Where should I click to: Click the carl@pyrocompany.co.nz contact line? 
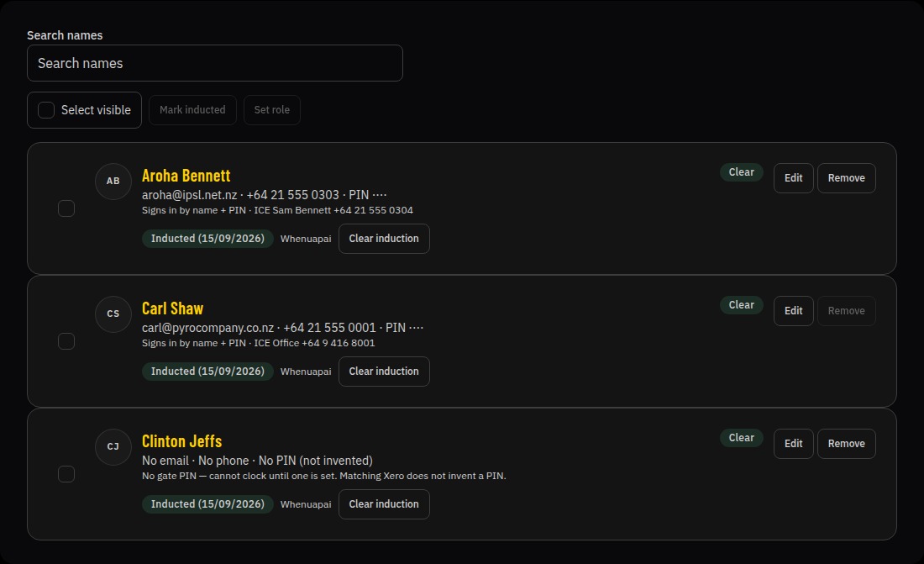click(283, 328)
